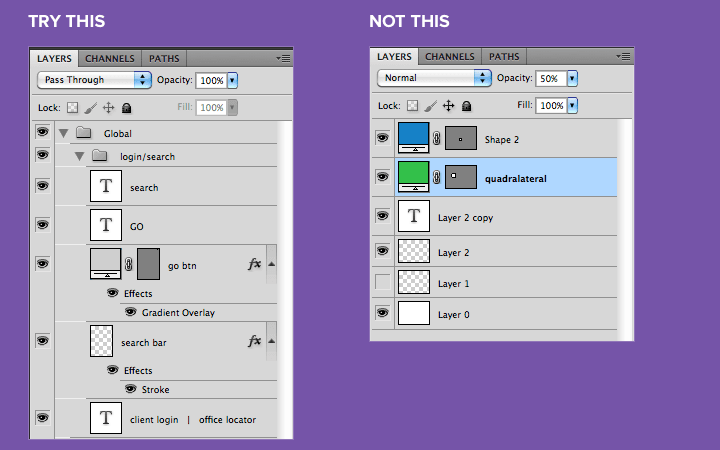Hide the Gradient Overlay effect

point(130,312)
